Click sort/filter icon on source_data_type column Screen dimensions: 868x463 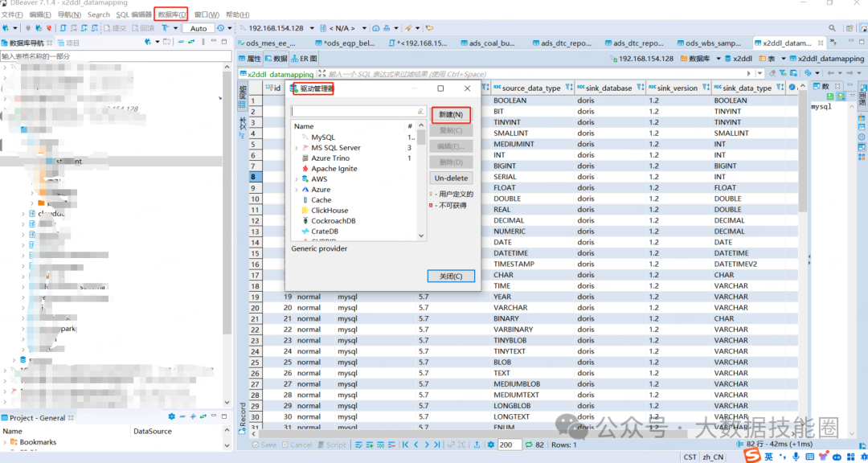click(x=568, y=88)
